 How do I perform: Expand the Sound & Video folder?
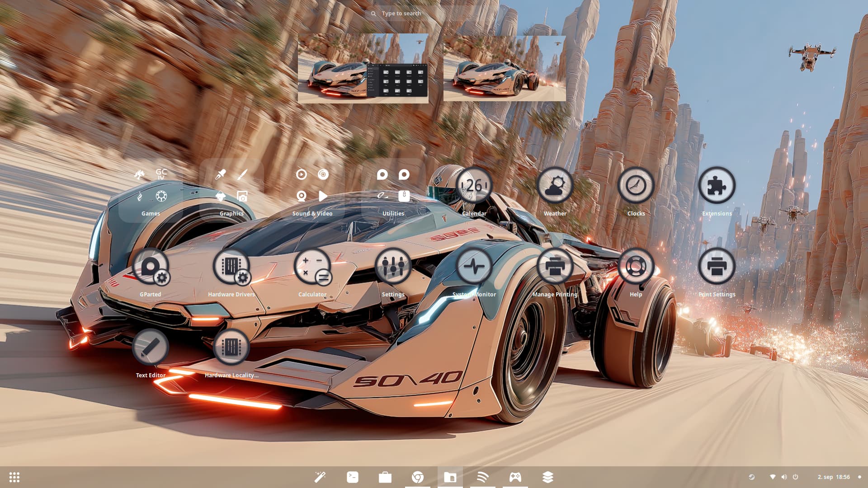coord(312,186)
